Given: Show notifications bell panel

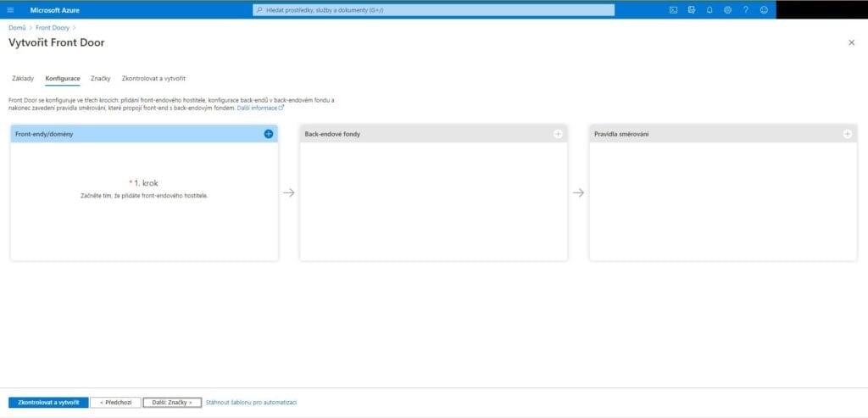Looking at the screenshot, I should click(709, 10).
